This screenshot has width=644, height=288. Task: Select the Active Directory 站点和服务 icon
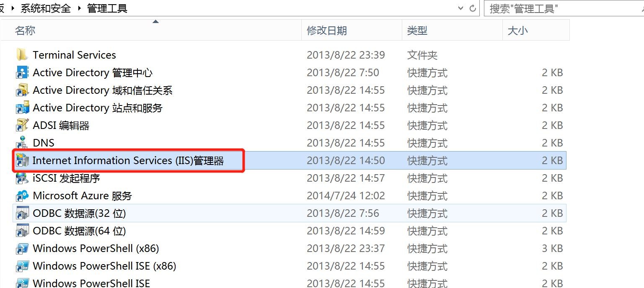tap(22, 108)
